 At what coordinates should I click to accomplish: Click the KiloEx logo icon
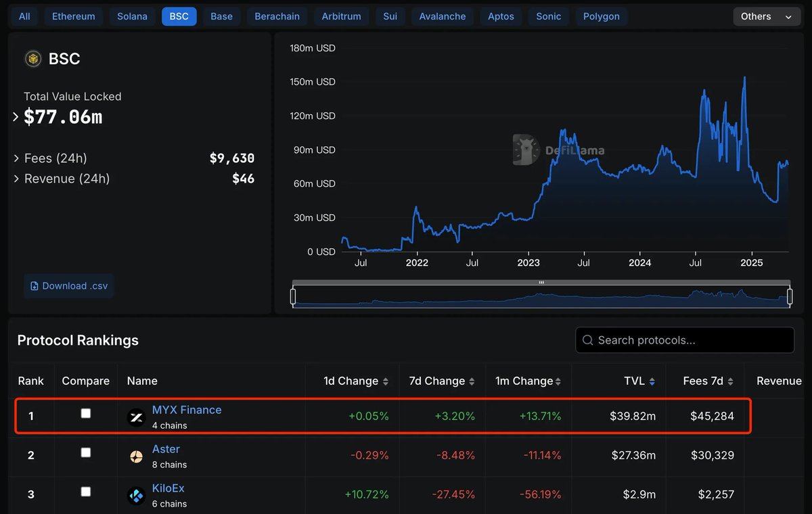(x=137, y=496)
